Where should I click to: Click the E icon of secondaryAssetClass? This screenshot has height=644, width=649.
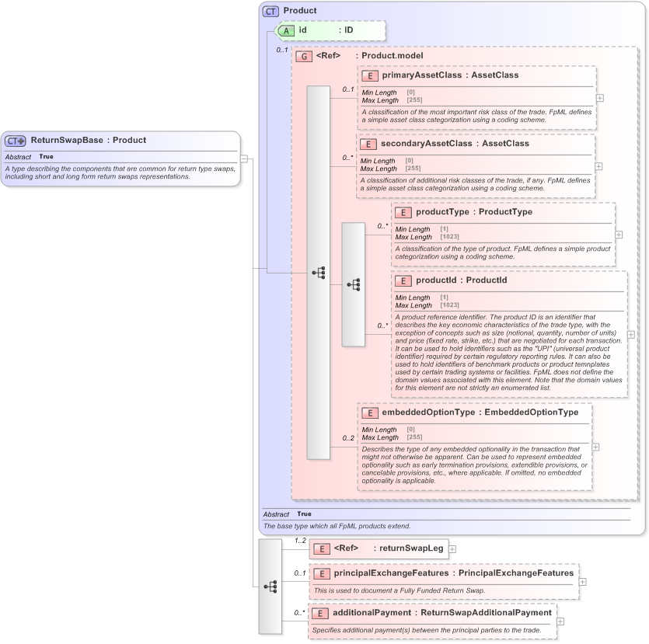pyautogui.click(x=368, y=144)
